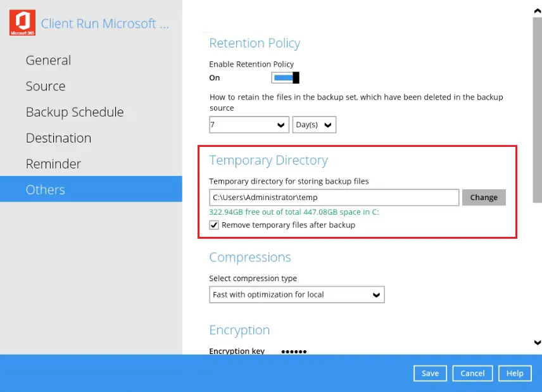Image resolution: width=542 pixels, height=392 pixels.
Task: Expand the Day(s) unit dropdown
Action: [x=314, y=125]
